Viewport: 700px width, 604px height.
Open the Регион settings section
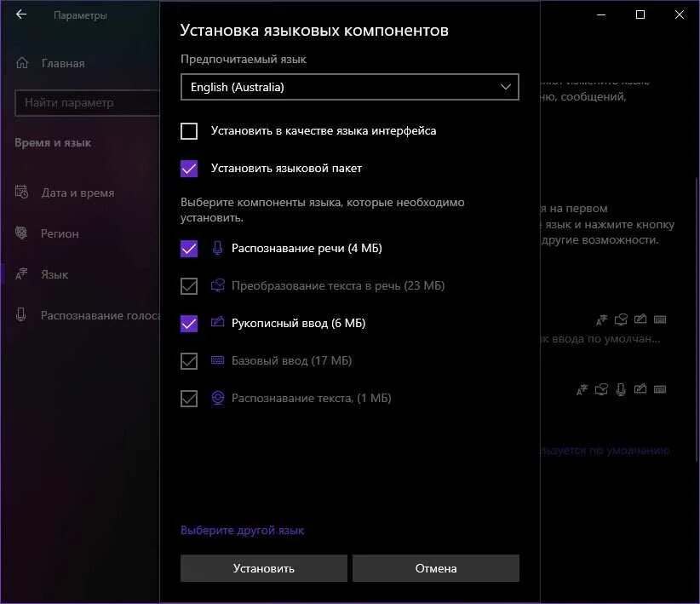point(60,233)
